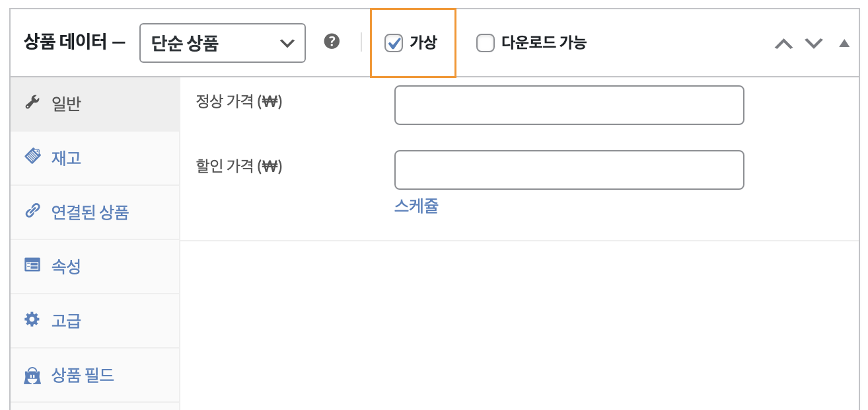
Task: Click the link icon beside 연결된 상품
Action: [x=32, y=211]
